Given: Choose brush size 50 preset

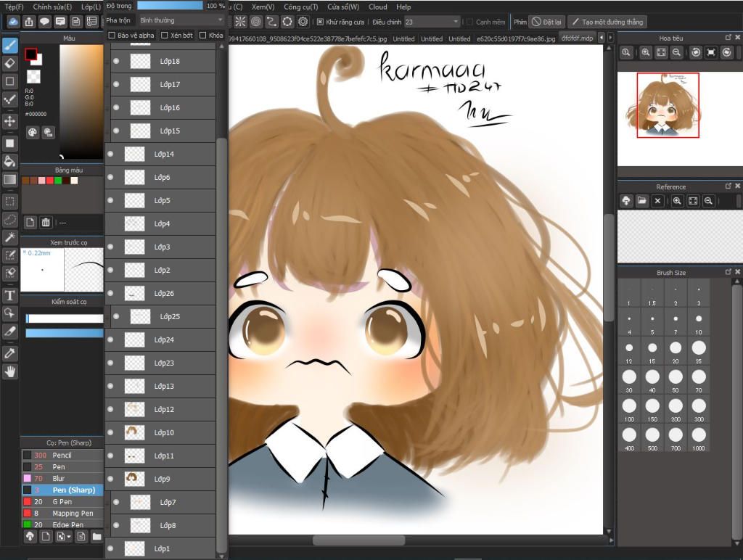Looking at the screenshot, I should click(x=676, y=379).
